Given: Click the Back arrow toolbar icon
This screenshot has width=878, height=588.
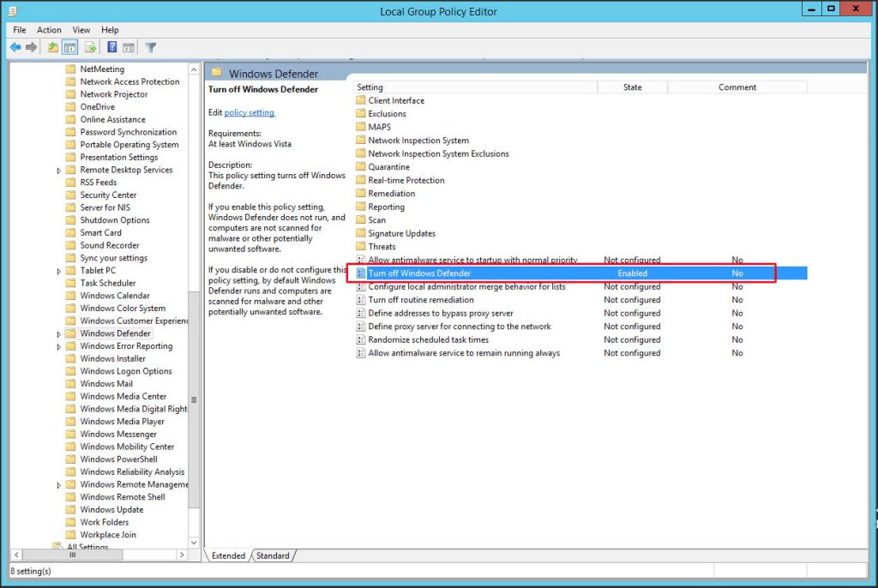Looking at the screenshot, I should [x=15, y=48].
